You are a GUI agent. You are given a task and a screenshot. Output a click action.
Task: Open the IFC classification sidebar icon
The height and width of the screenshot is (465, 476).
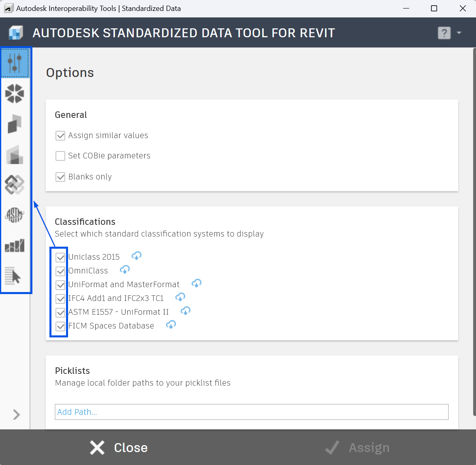15,185
